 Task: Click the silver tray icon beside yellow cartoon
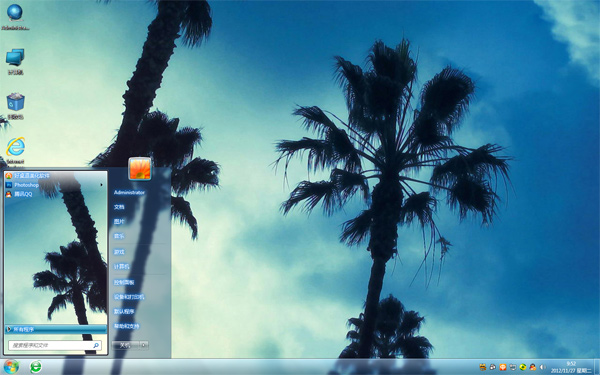(x=493, y=367)
